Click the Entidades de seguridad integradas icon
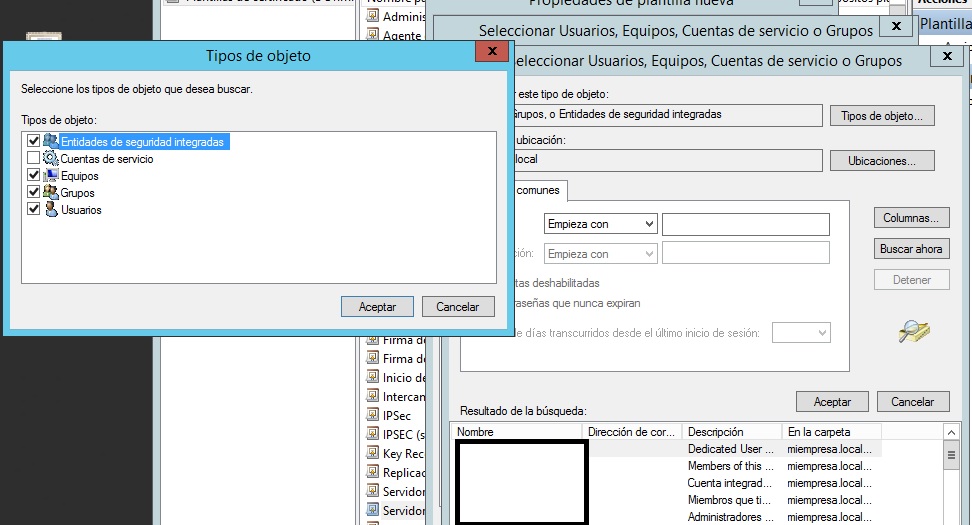This screenshot has height=525, width=972. click(x=51, y=142)
